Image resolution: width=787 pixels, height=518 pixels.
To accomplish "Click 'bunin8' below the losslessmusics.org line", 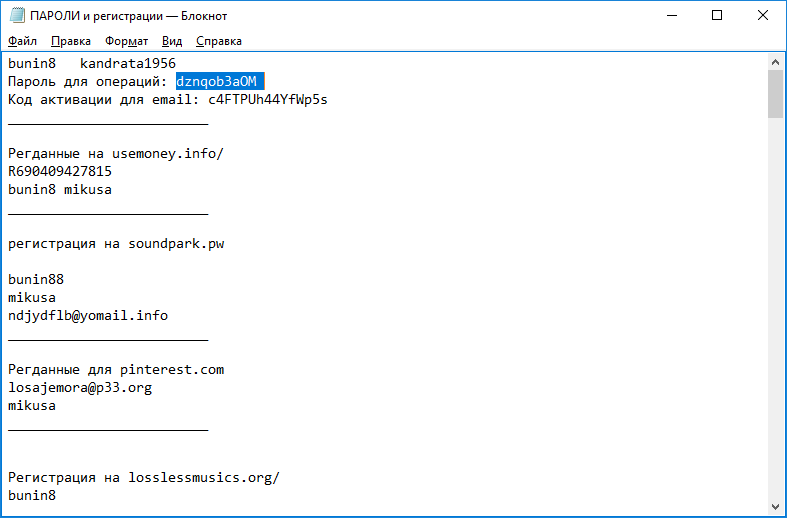I will 32,495.
